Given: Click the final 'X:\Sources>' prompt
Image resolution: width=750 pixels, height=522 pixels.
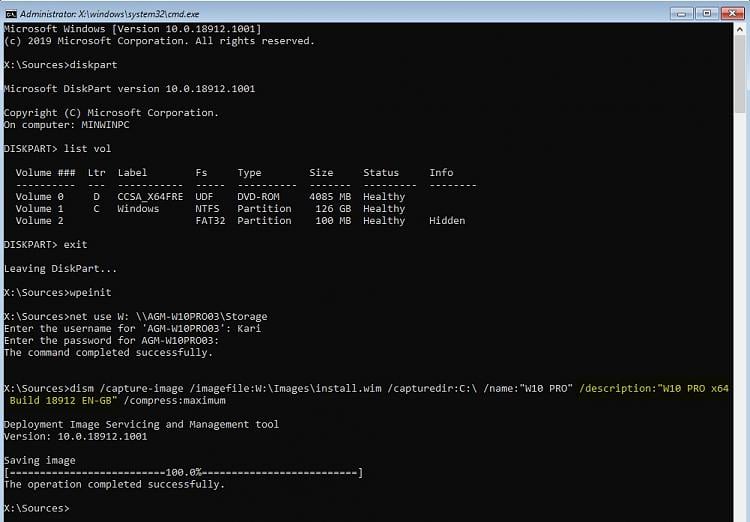Looking at the screenshot, I should [36, 508].
